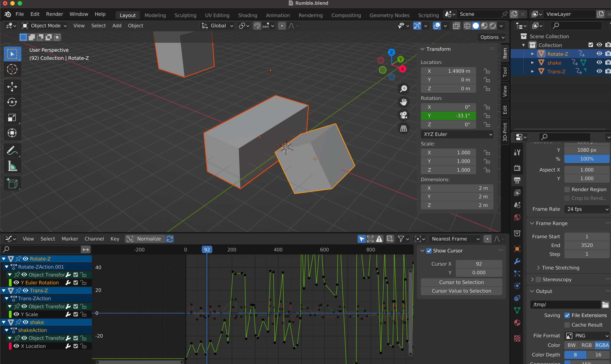This screenshot has height=364, width=611.
Task: Select the Scale tool in the toolbar
Action: (x=12, y=118)
